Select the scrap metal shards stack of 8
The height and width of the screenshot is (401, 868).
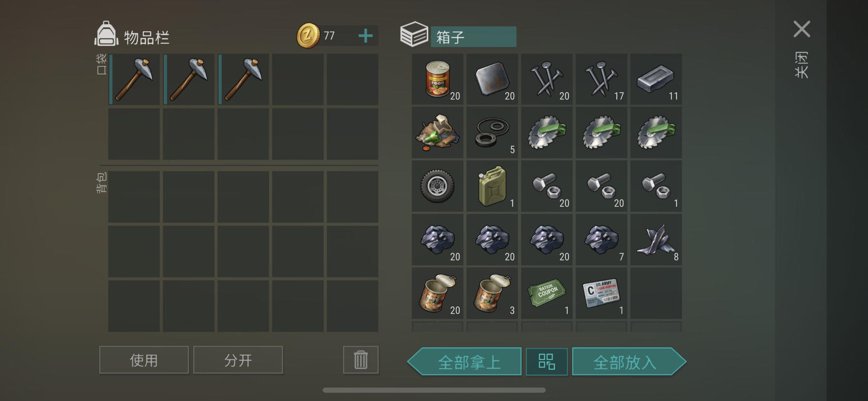tap(656, 240)
